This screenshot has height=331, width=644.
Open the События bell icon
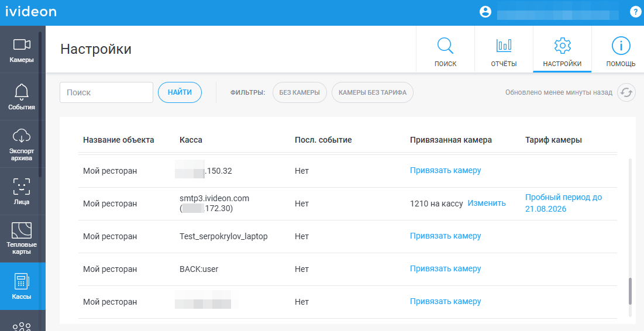pos(22,92)
